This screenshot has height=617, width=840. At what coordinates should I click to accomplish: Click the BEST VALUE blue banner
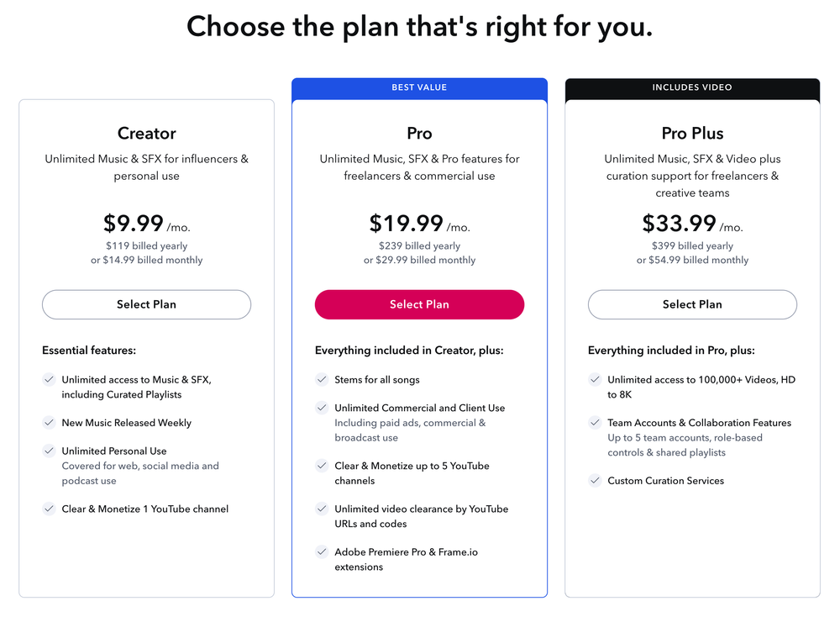[x=419, y=89]
